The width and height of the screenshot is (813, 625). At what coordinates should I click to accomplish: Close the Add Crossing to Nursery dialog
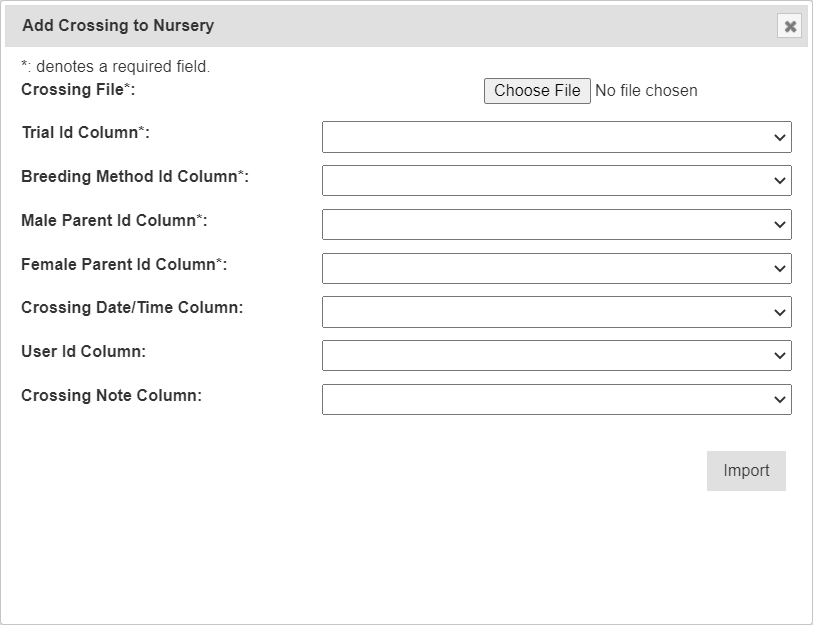(x=790, y=26)
